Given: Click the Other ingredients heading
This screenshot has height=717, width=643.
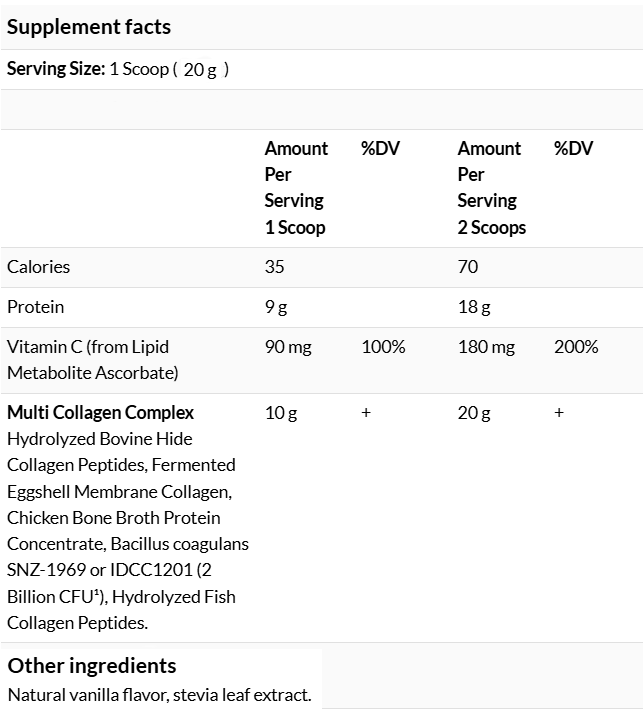Looking at the screenshot, I should pyautogui.click(x=92, y=666).
